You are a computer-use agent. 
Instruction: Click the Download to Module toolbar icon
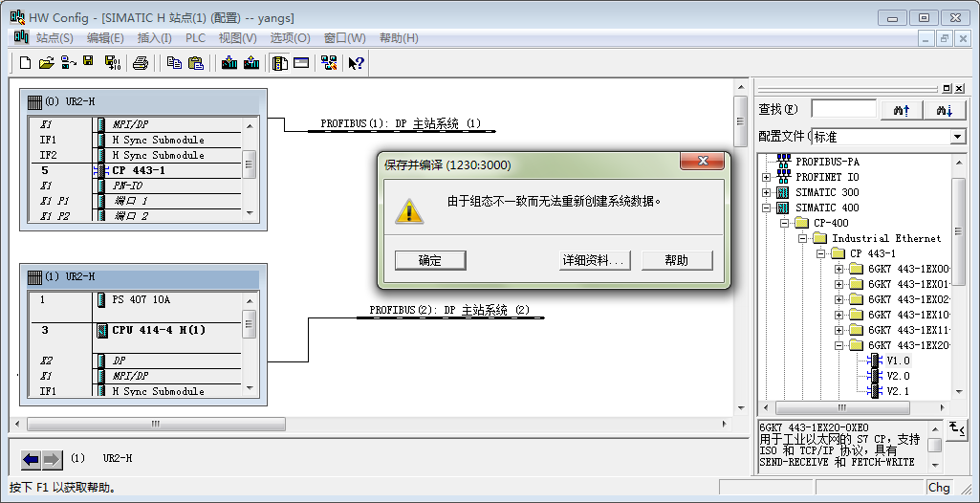click(x=229, y=62)
